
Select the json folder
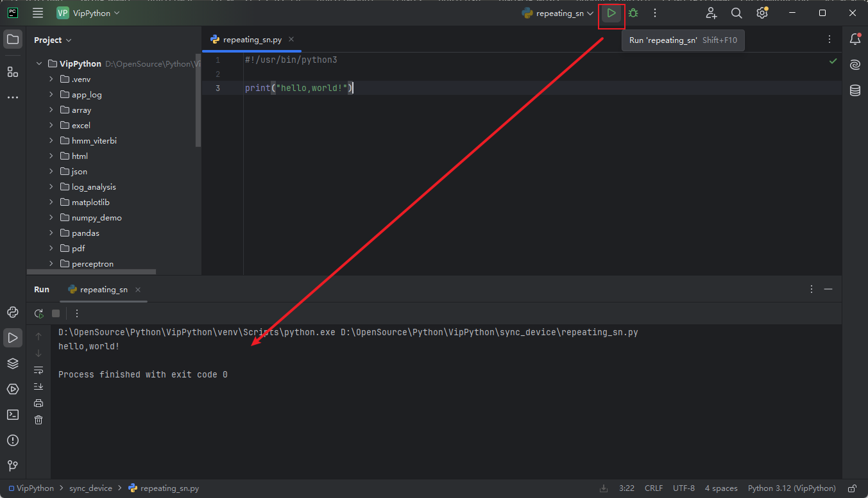[x=80, y=171]
